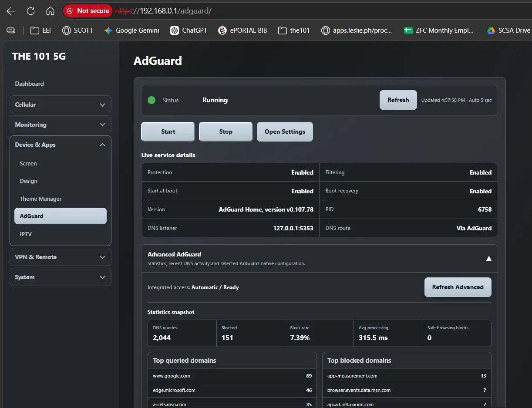Open the SCOTT bookmark
532x408 pixels.
[x=77, y=30]
